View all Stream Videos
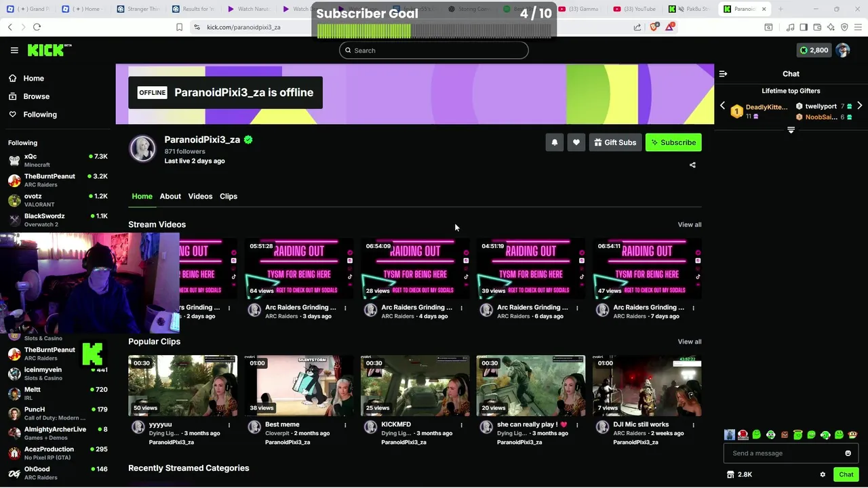Image resolution: width=868 pixels, height=488 pixels. pos(689,224)
